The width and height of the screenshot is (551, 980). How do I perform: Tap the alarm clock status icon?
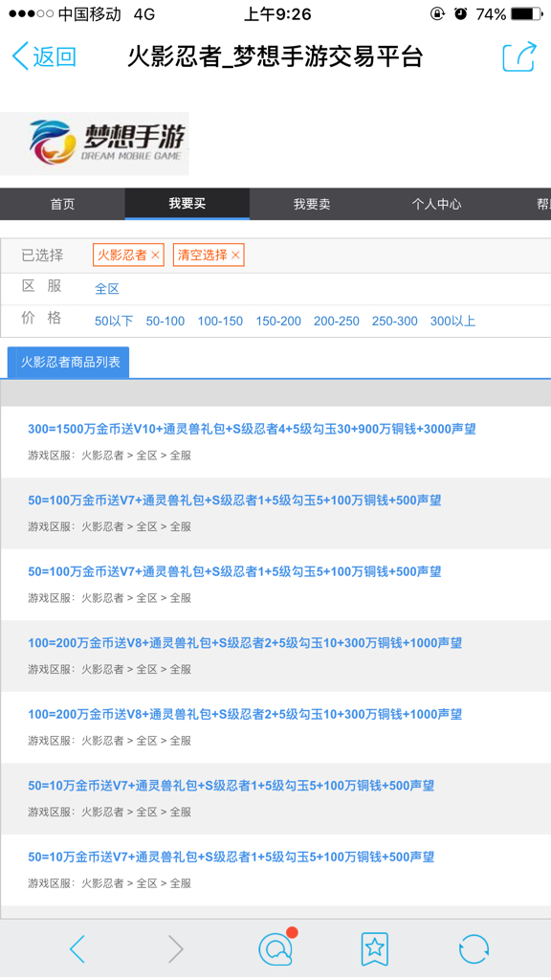click(x=461, y=13)
